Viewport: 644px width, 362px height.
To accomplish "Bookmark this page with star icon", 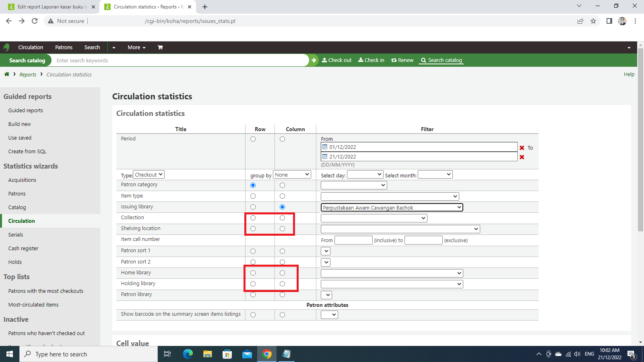I will pyautogui.click(x=593, y=21).
